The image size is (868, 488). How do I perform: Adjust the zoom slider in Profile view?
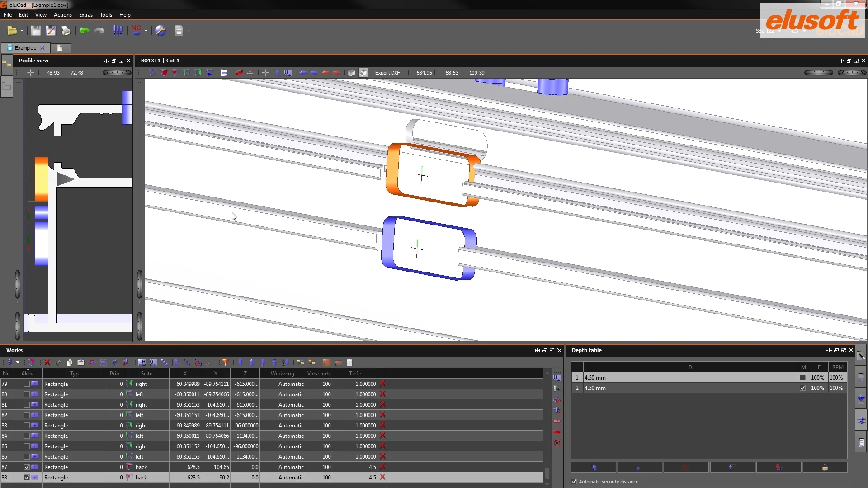tap(116, 73)
